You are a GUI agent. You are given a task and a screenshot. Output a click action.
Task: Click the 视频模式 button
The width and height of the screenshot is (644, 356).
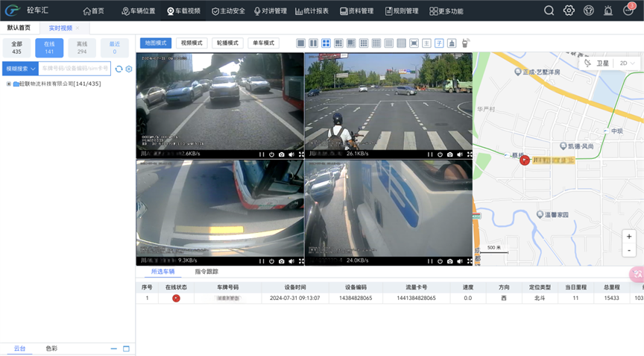192,43
